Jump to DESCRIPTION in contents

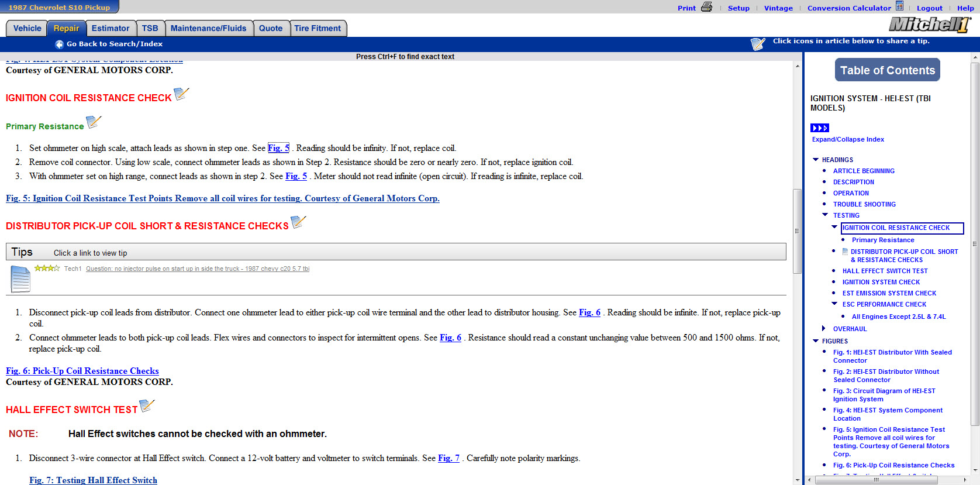point(854,182)
